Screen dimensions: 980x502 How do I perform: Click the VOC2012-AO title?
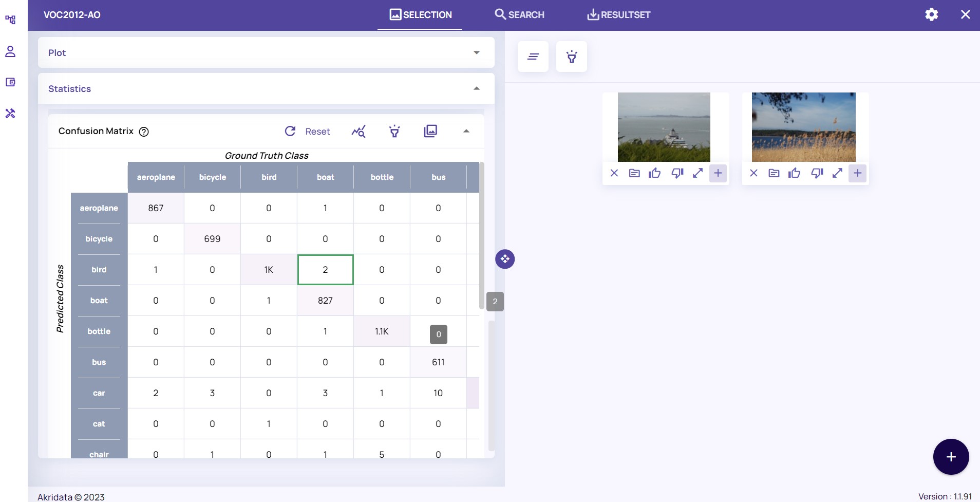coord(72,15)
